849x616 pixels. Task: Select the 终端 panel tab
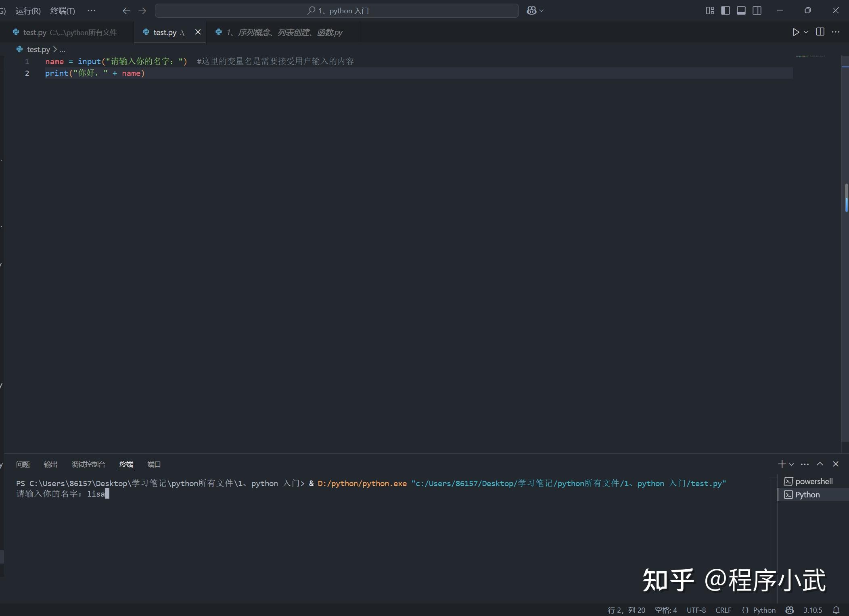126,464
